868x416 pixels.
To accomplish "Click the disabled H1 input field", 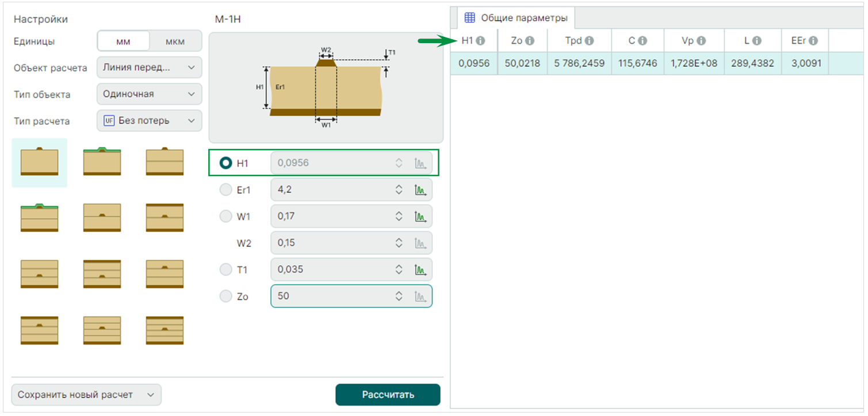I will point(351,163).
